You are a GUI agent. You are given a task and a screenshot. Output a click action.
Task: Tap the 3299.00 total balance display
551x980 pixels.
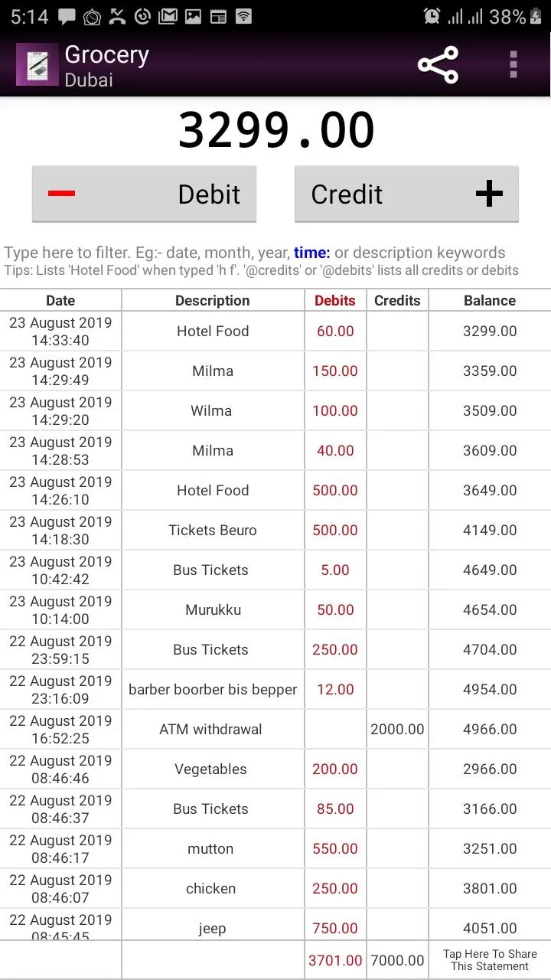click(x=275, y=130)
